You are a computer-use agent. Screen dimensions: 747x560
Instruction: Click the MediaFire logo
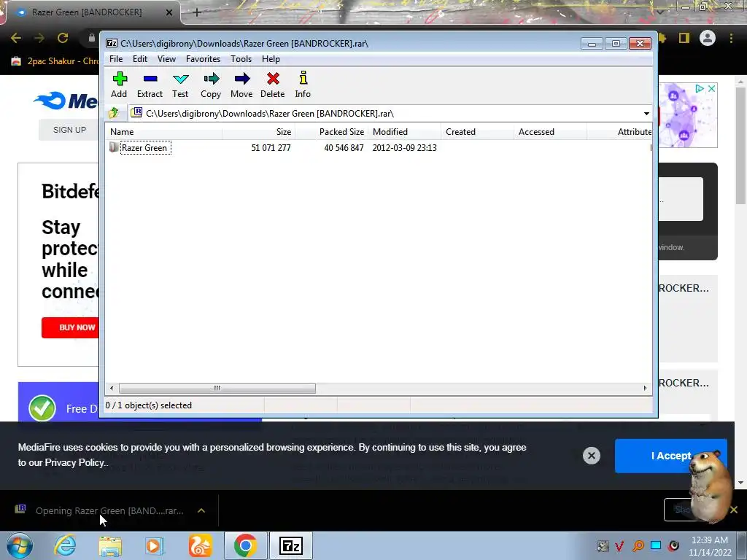pos(66,101)
